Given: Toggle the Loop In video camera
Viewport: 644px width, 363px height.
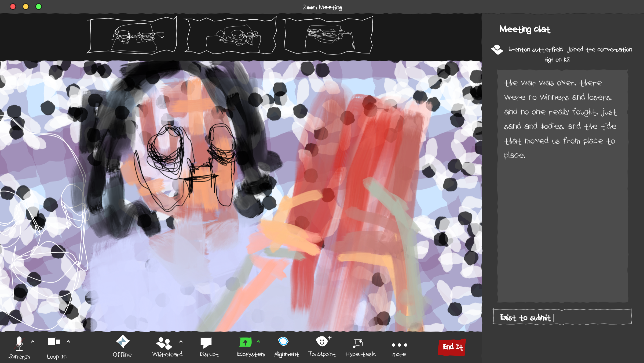Looking at the screenshot, I should tap(54, 342).
